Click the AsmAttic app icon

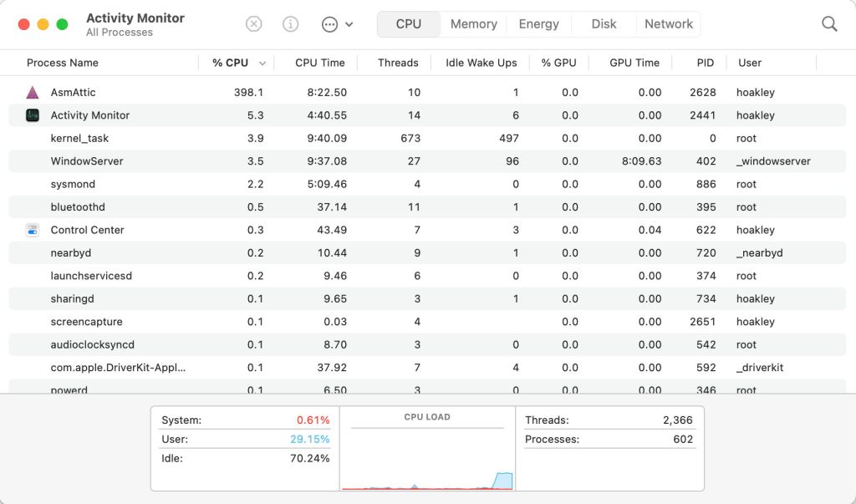[33, 92]
